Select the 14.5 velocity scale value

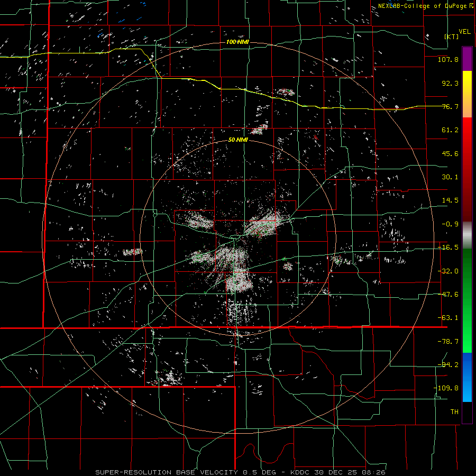tap(450, 200)
